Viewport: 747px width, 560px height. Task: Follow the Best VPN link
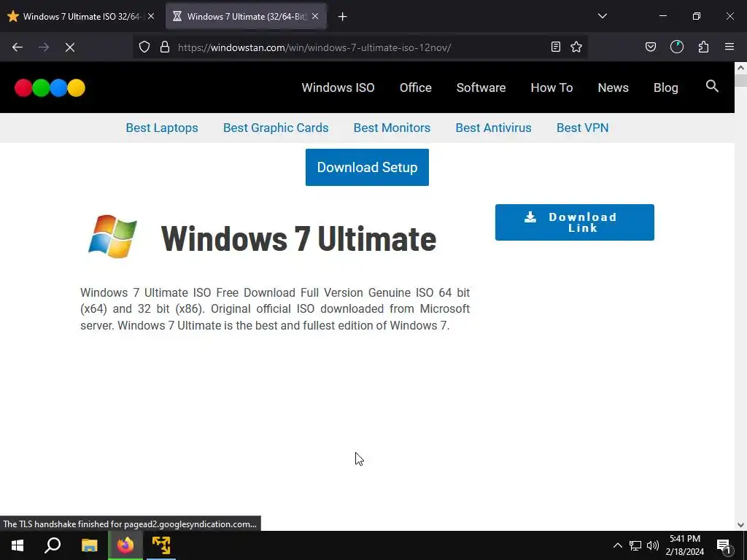pos(583,128)
